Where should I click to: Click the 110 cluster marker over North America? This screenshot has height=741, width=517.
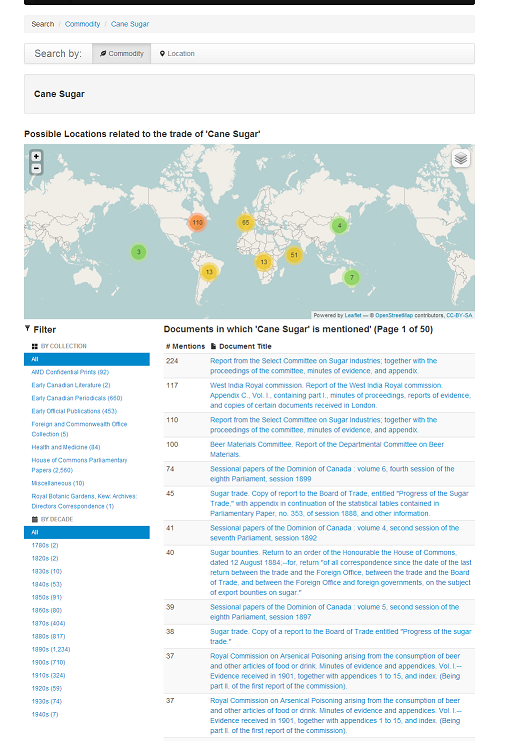[197, 223]
